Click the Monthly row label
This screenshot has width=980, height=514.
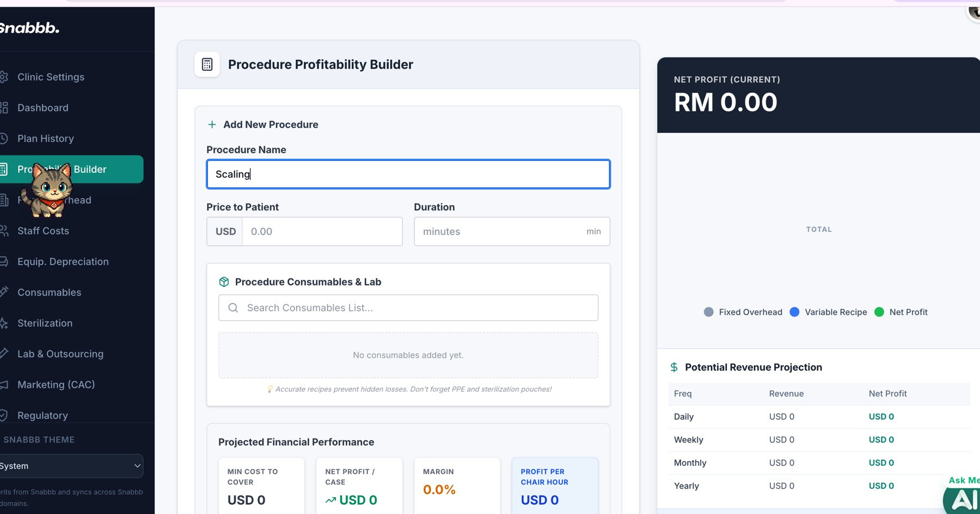pyautogui.click(x=690, y=463)
